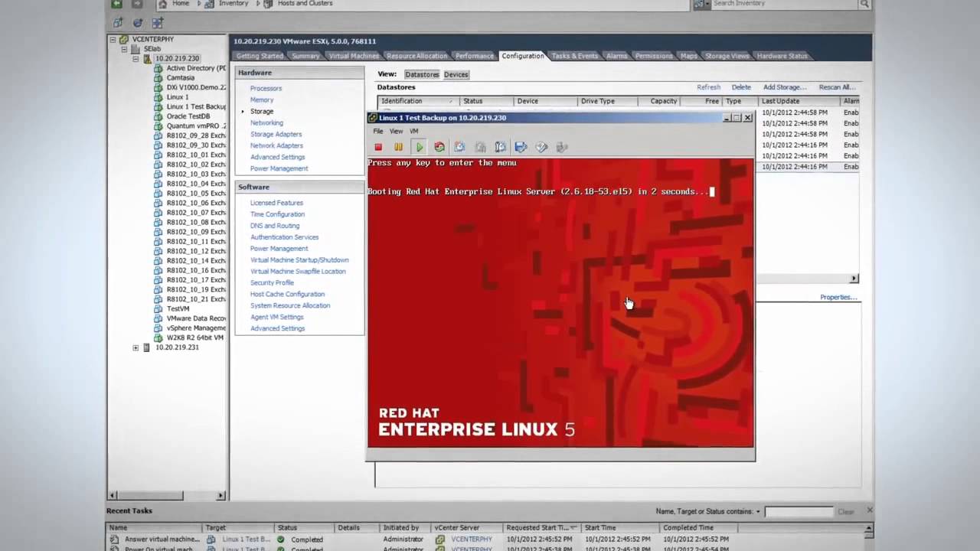The height and width of the screenshot is (551, 980).
Task: Click the add grid icon in main toolbar
Action: point(158,23)
